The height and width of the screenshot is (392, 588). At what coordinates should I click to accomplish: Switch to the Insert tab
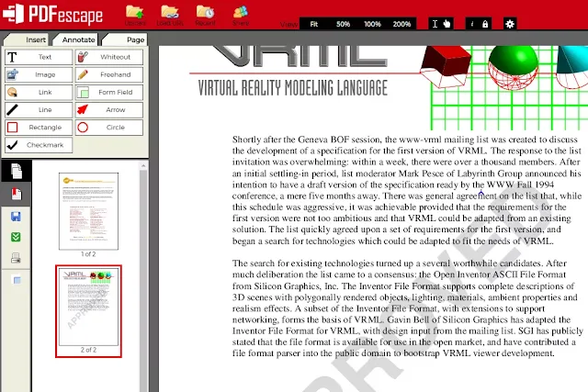click(x=27, y=39)
